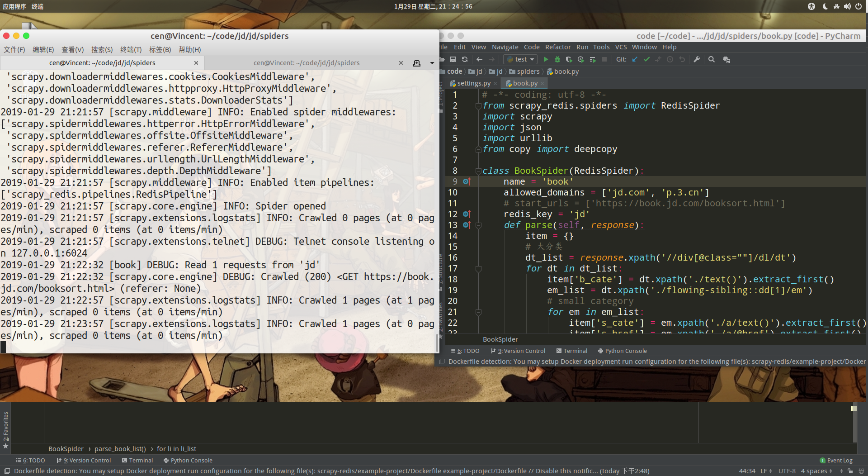Viewport: 868px width, 476px height.
Task: Navigate back with the left arrow icon
Action: pos(480,59)
